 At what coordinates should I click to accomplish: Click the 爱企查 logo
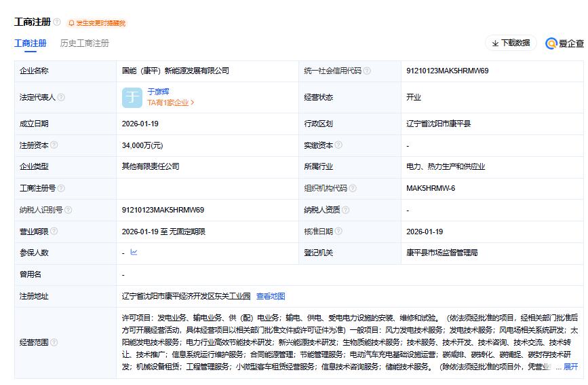[564, 43]
